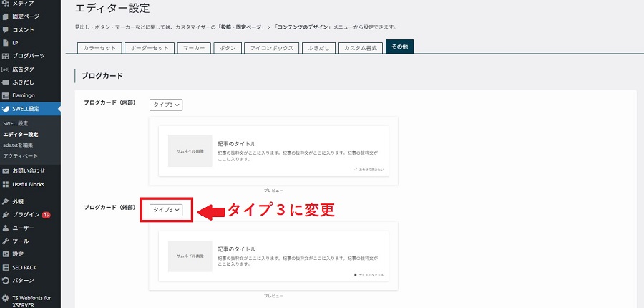Image resolution: width=644 pixels, height=308 pixels.
Task: Click the ユーザー person icon
Action: 5,228
